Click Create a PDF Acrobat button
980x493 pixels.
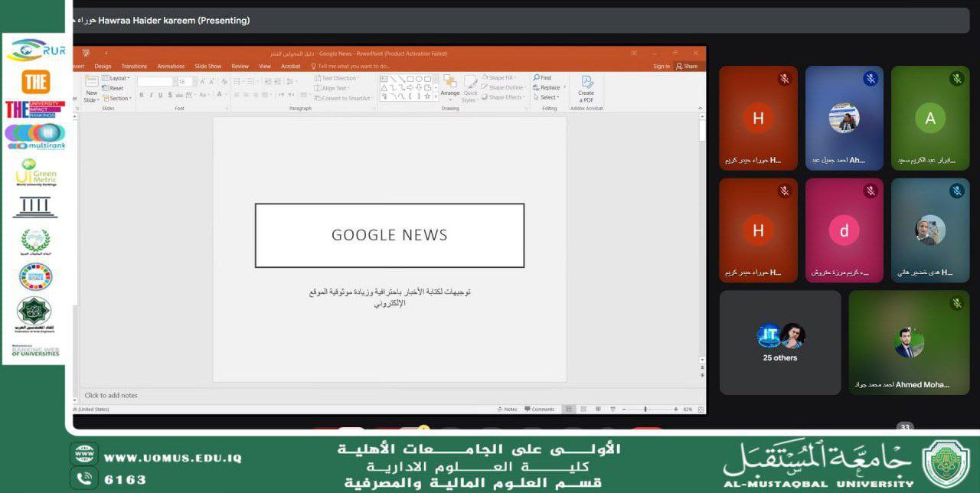click(x=586, y=88)
